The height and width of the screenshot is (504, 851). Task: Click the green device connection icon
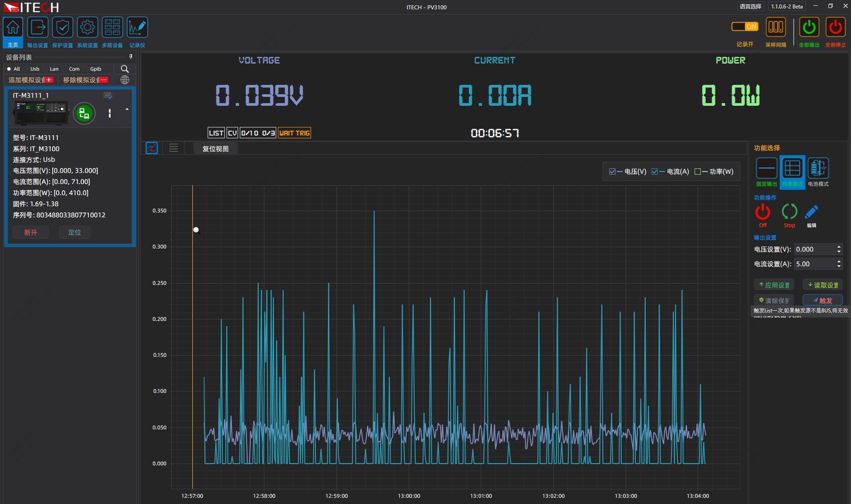pos(84,114)
